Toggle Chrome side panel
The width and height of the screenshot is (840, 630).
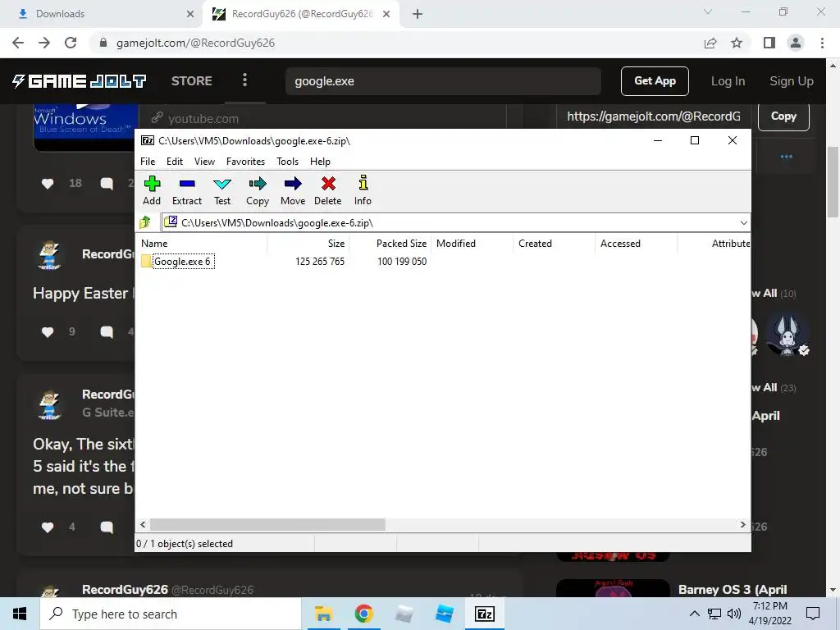(x=769, y=43)
